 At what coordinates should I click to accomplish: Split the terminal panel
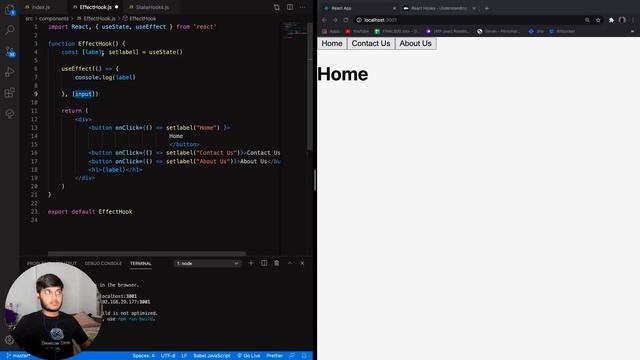(264, 263)
